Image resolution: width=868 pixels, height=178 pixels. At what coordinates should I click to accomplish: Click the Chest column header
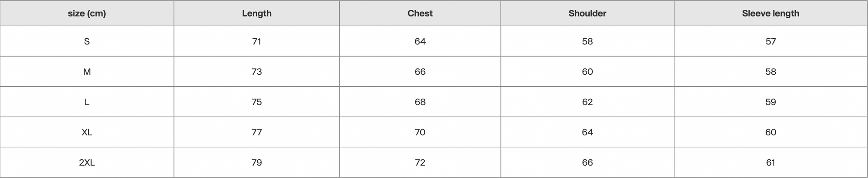[420, 13]
